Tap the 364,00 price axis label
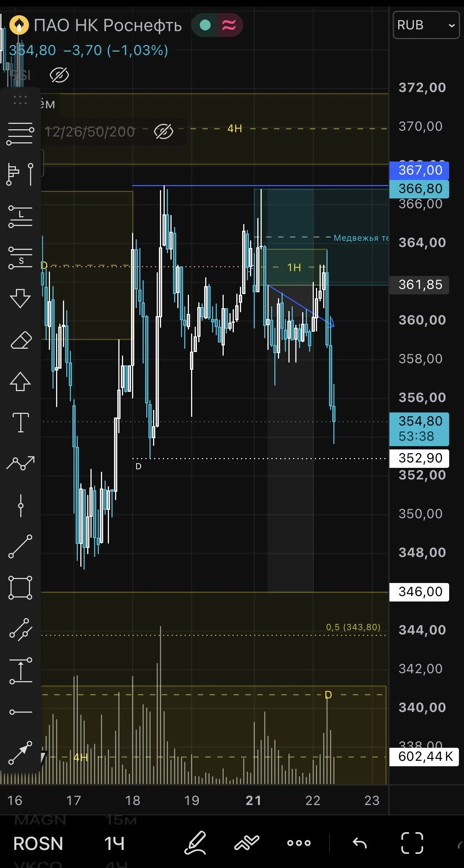The width and height of the screenshot is (464, 868). tap(422, 243)
